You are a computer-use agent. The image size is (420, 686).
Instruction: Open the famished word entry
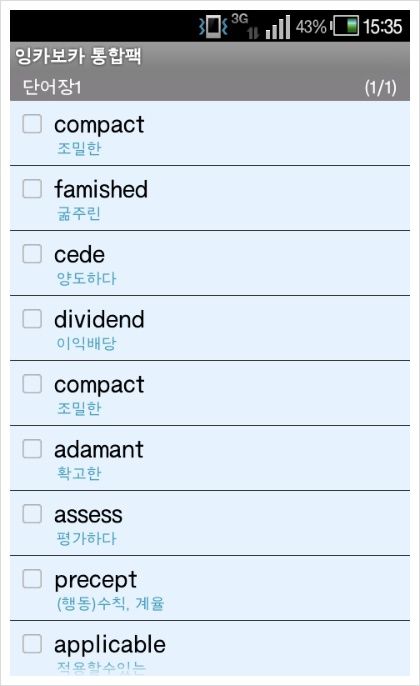[210, 198]
